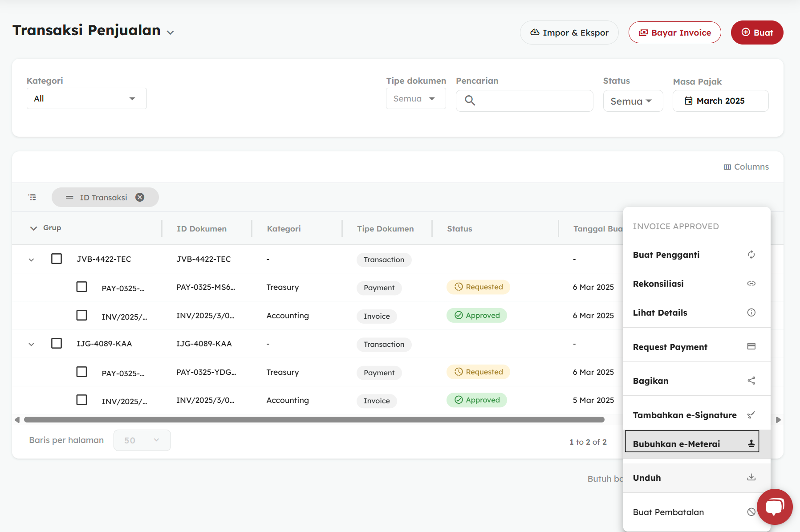
Task: Tick the JVB-4422-TEC group checkbox
Action: [x=57, y=259]
